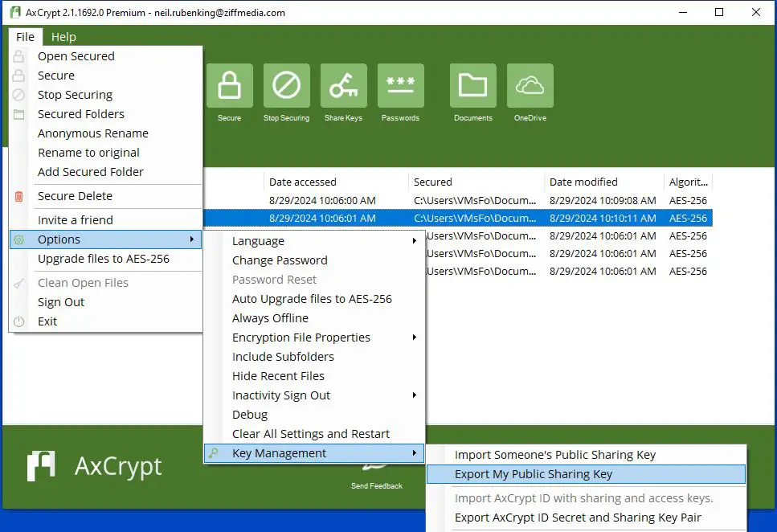Viewport: 777px width, 532px height.
Task: Click the AxCrypt logo in the footer
Action: pos(94,466)
